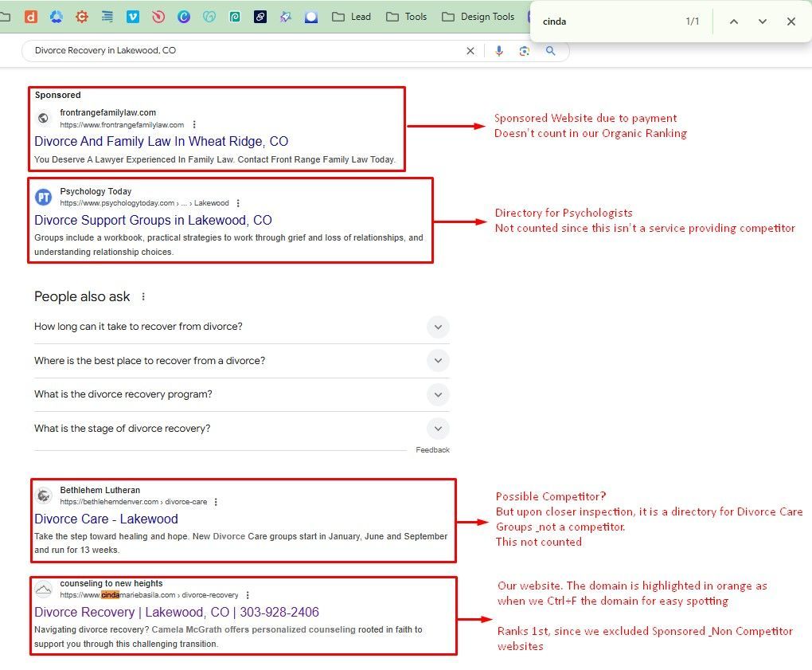Open the 'Divorce Recovery | Lakewood, CO | 303-928-2406' result
This screenshot has height=670, width=812.
point(177,612)
